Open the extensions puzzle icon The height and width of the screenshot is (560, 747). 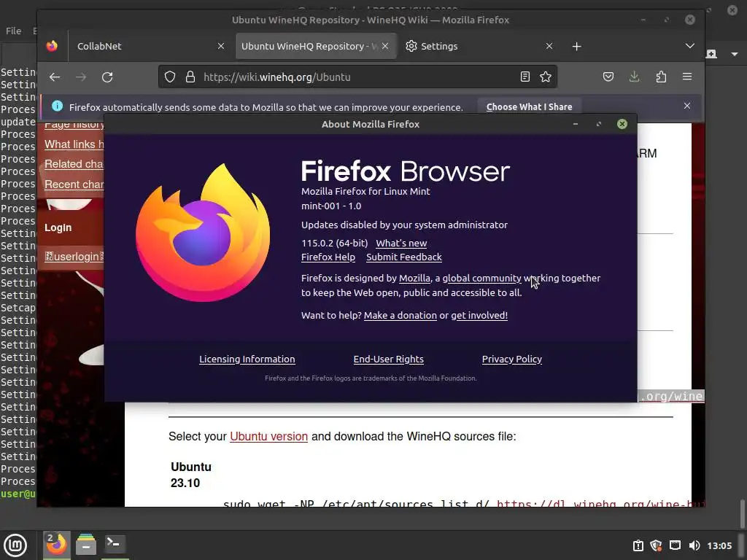coord(661,77)
